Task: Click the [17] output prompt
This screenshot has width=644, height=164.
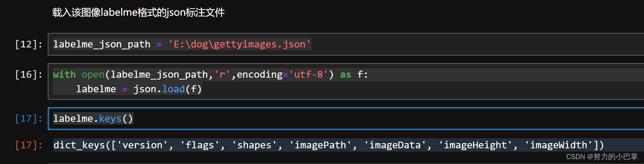Action: (x=29, y=145)
